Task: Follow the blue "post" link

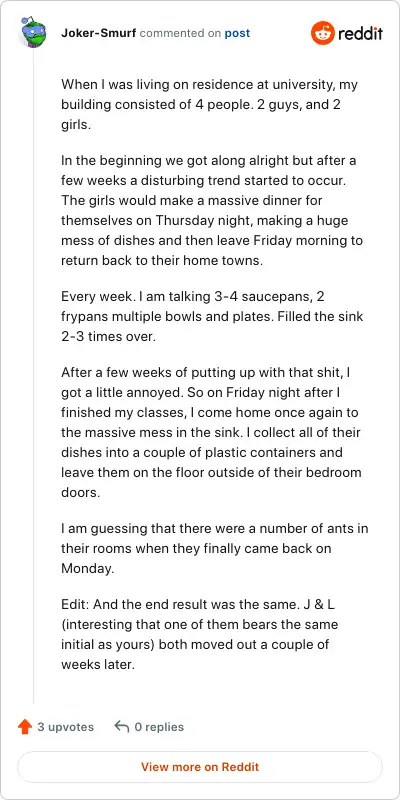Action: (x=237, y=34)
